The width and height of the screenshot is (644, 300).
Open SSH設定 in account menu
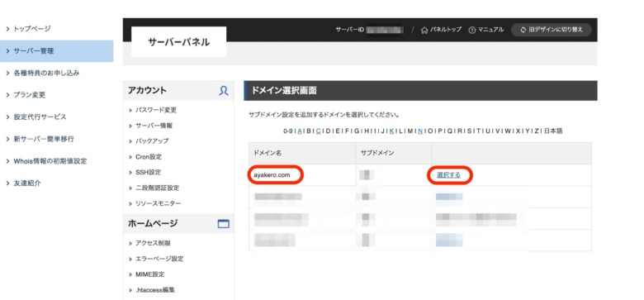pyautogui.click(x=148, y=172)
